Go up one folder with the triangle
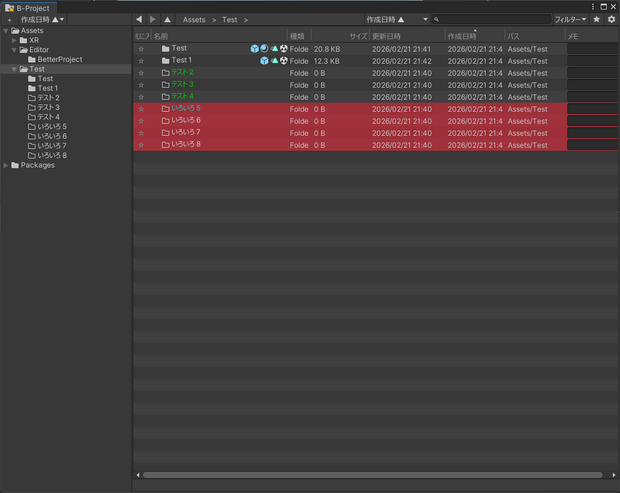The image size is (620, 493). pyautogui.click(x=168, y=19)
